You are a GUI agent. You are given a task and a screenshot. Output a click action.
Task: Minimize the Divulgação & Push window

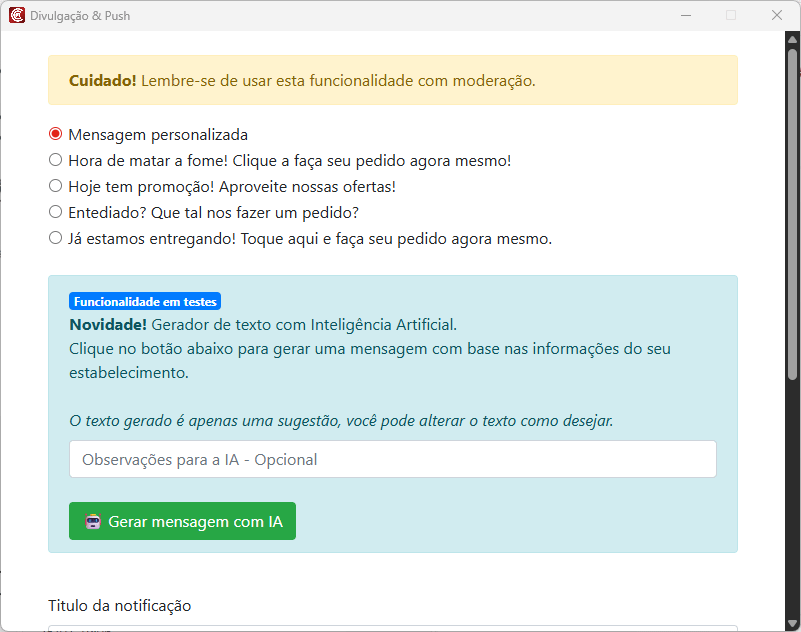coord(686,16)
